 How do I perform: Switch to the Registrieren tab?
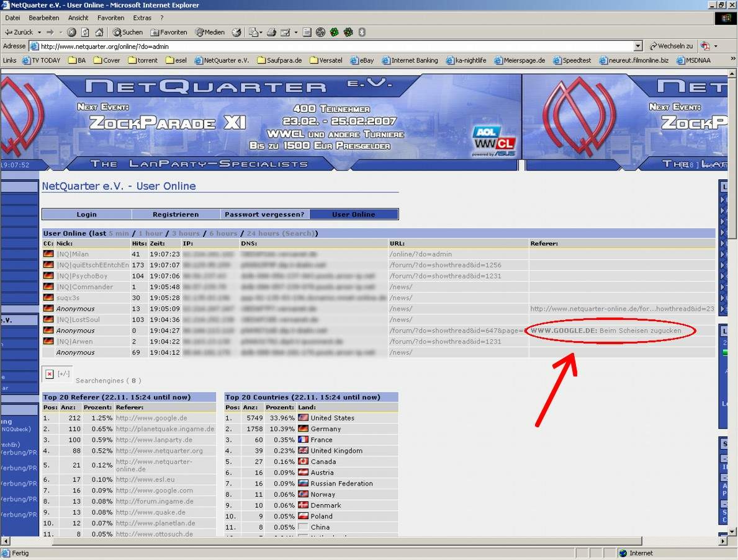pos(176,215)
